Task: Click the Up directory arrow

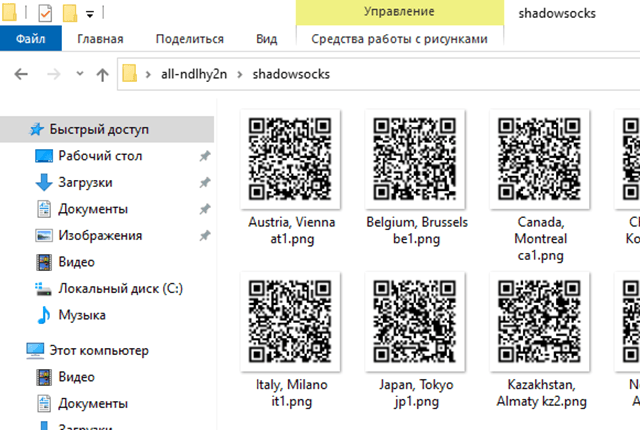Action: (x=101, y=74)
